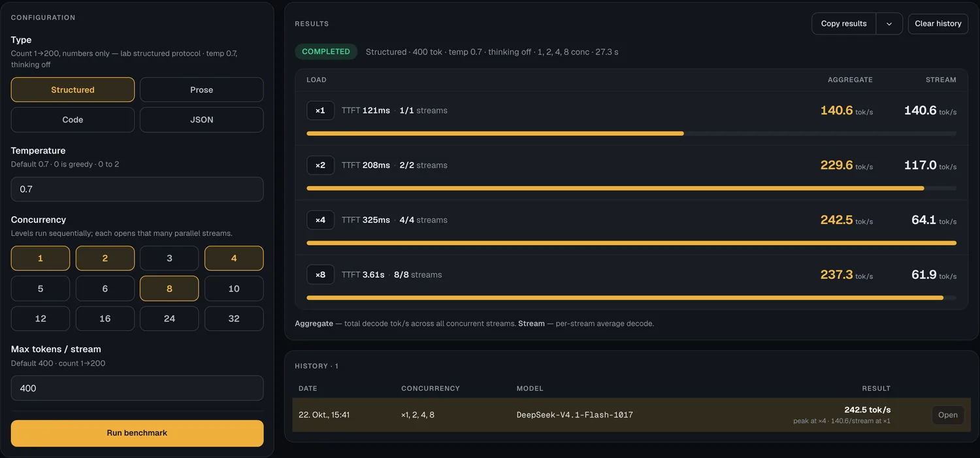The image size is (980, 458).
Task: Click the 229.6 tok/s aggregate value
Action: 847,165
